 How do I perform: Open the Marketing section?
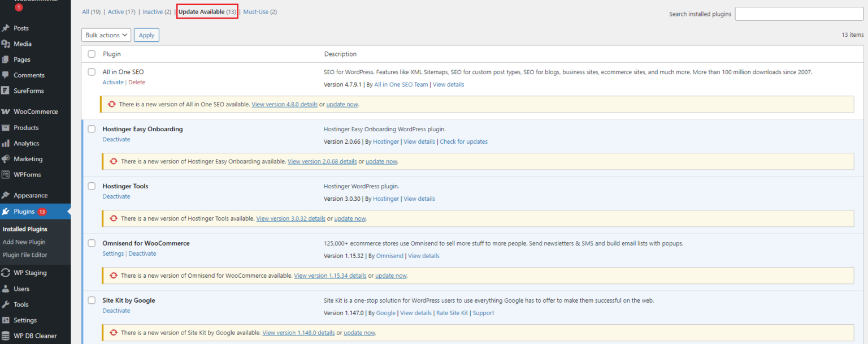coord(28,159)
